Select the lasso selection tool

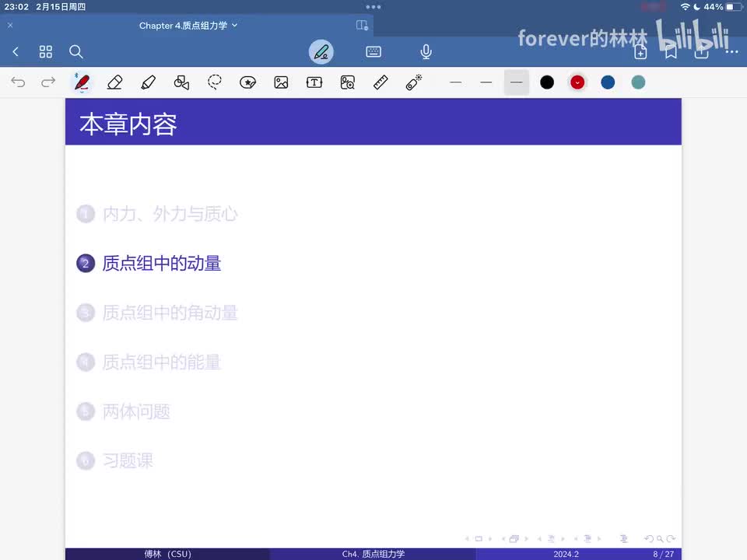click(215, 82)
